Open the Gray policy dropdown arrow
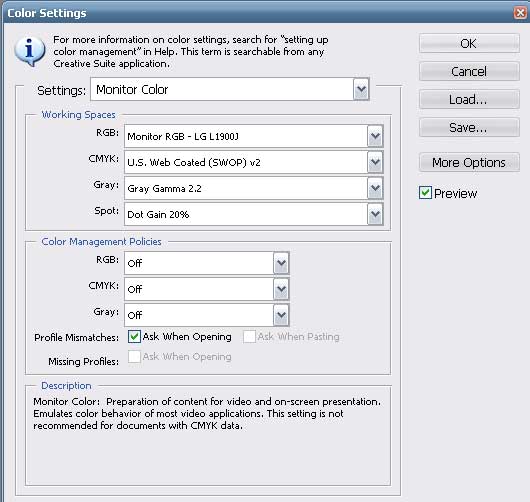Screen dimensions: 530x502 click(281, 315)
